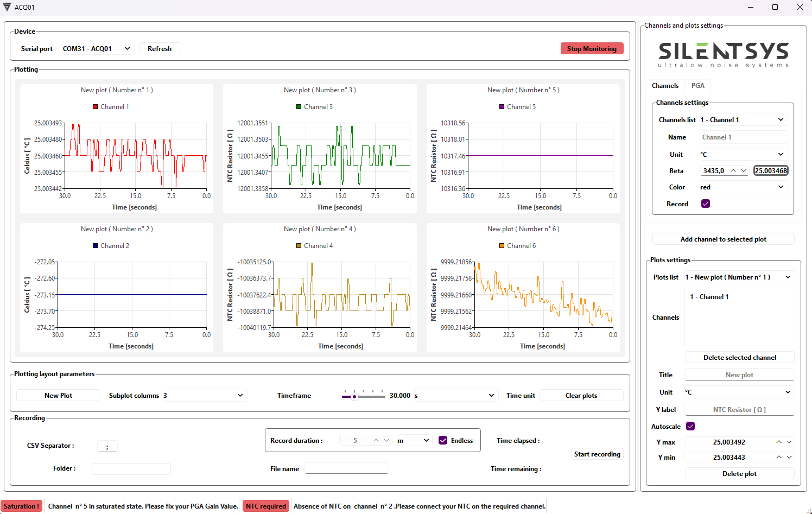Click the New Plot button
Image resolution: width=812 pixels, height=514 pixels.
point(58,395)
